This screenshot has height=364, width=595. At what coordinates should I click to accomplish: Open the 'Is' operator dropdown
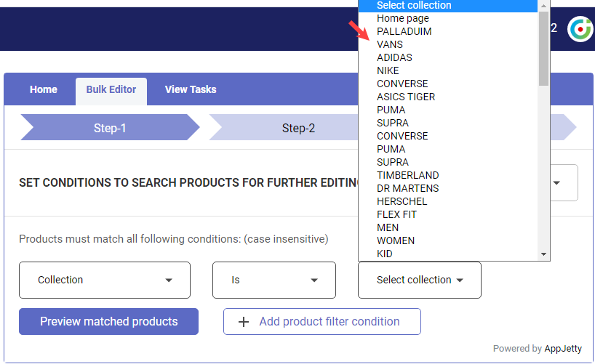[274, 280]
